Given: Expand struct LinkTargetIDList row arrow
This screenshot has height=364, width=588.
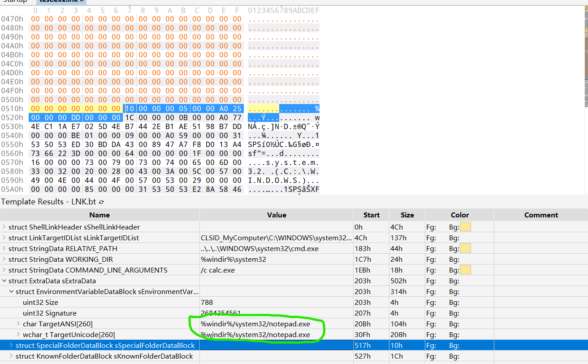Looking at the screenshot, I should pyautogui.click(x=4, y=238).
